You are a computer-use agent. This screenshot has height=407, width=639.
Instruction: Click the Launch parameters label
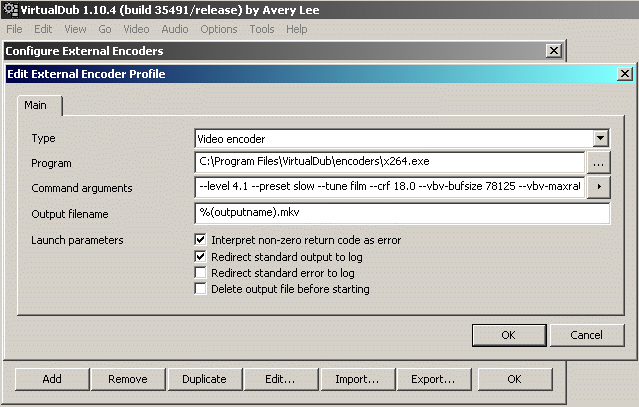[77, 240]
